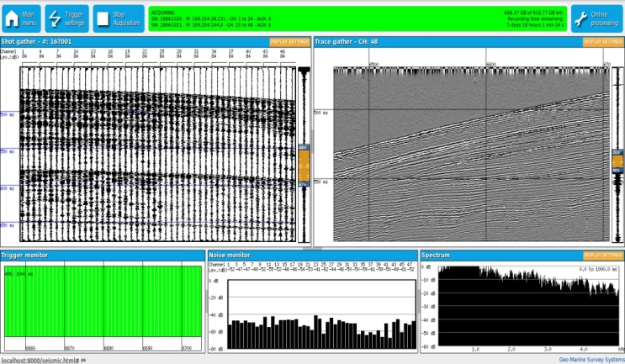Open Shot gather display settings
This screenshot has width=625, height=364.
point(289,42)
